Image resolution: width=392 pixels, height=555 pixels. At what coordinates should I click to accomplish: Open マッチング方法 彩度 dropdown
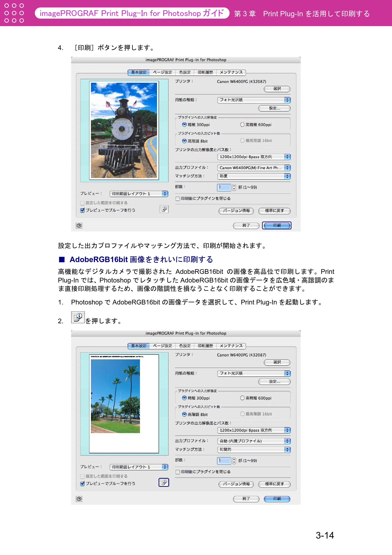click(254, 176)
